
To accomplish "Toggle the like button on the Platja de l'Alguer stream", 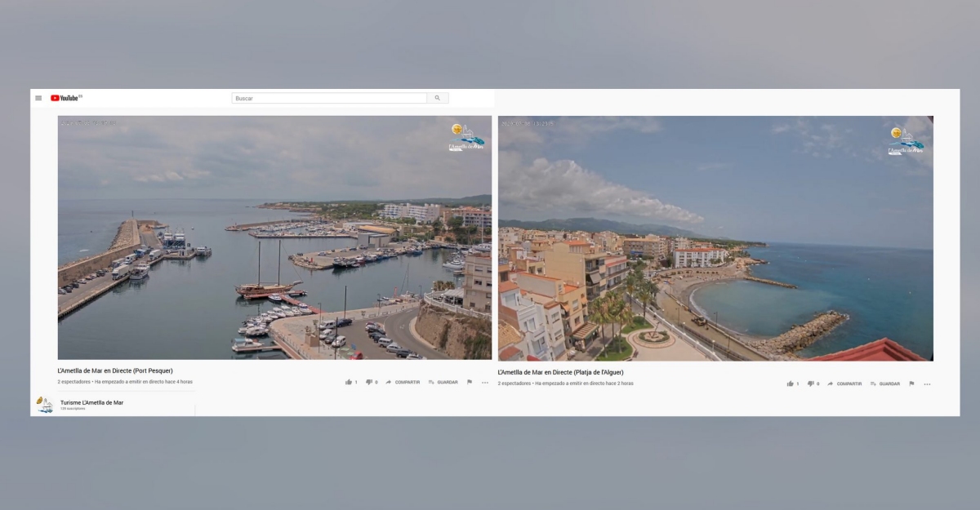I will [x=791, y=383].
